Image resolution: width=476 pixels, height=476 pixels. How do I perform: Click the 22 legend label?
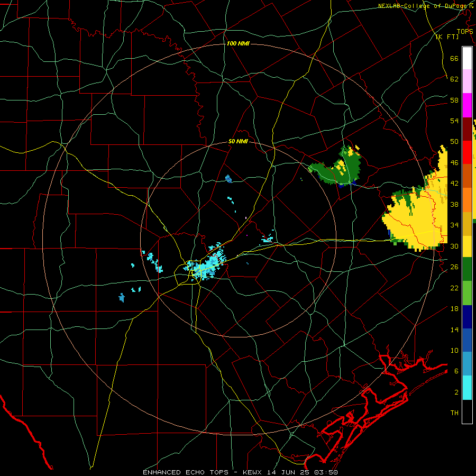pos(454,288)
